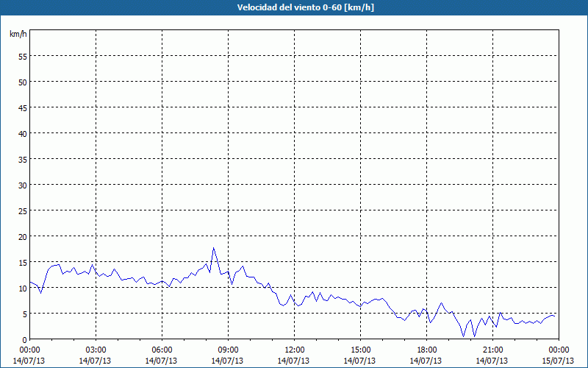Viewport: 588px width, 368px height.
Task: Click the y-axis value 15
Action: coord(23,263)
